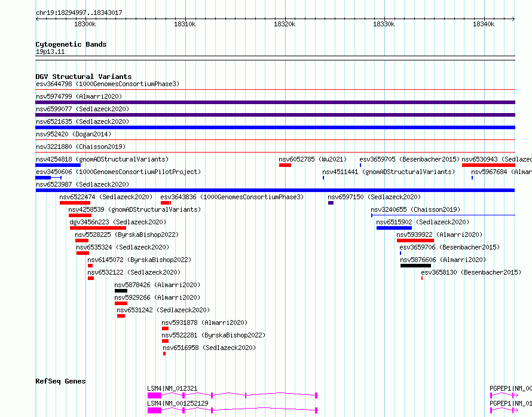Image resolution: width=532 pixels, height=417 pixels.
Task: Click the DGV Structural Variants track title
Action: [84, 77]
